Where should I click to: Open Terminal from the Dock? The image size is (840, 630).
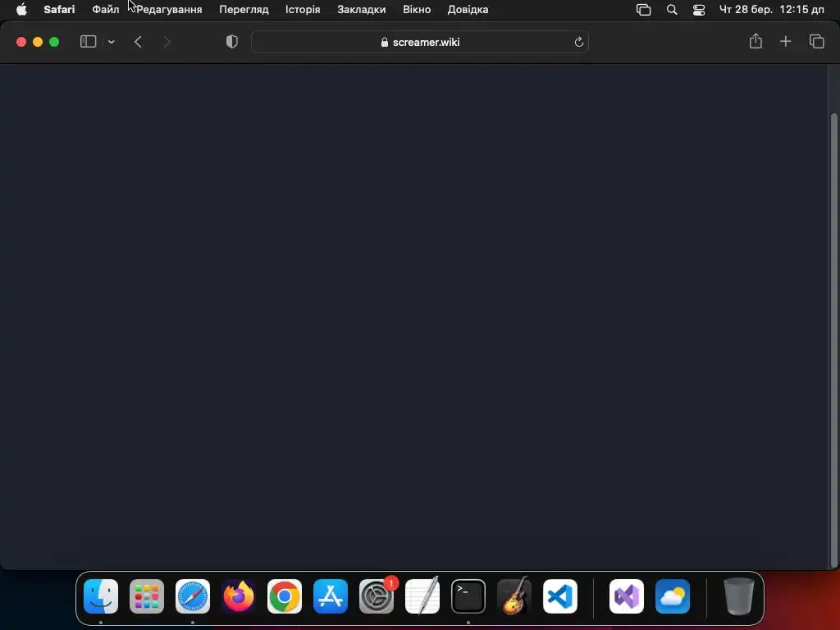(x=468, y=596)
